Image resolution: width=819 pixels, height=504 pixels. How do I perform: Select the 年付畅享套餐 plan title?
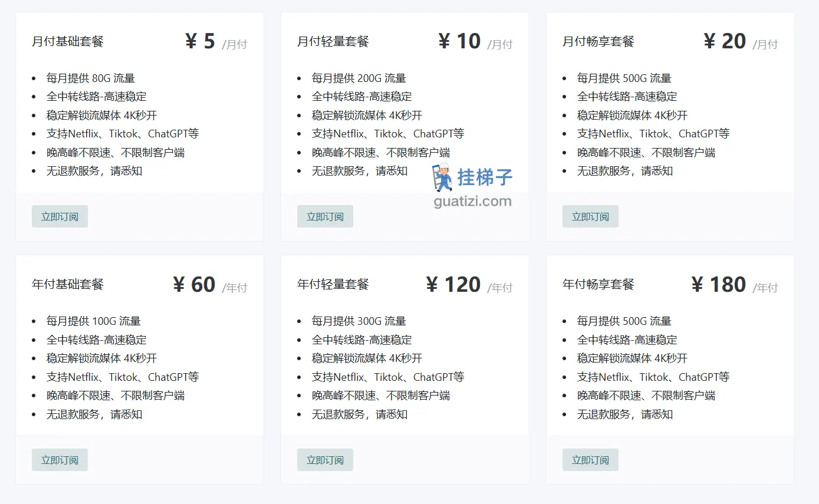pos(598,284)
